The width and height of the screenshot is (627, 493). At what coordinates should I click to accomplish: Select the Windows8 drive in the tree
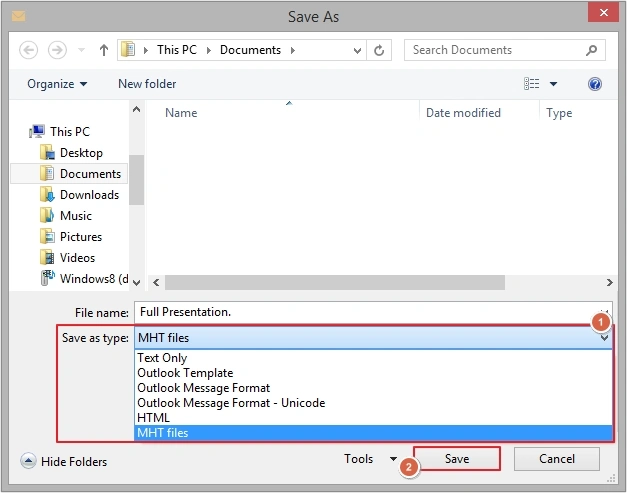coord(94,278)
